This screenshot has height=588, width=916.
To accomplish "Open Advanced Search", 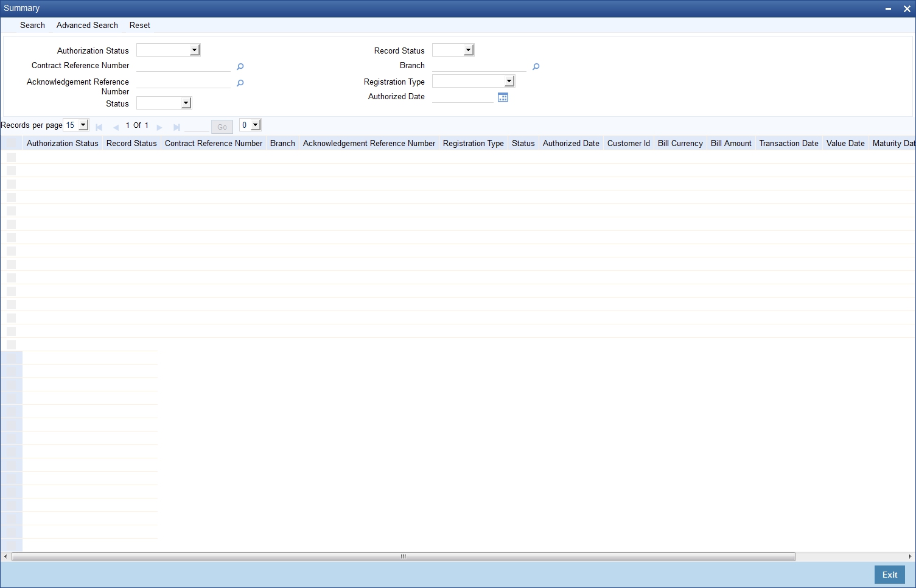I will pos(87,25).
